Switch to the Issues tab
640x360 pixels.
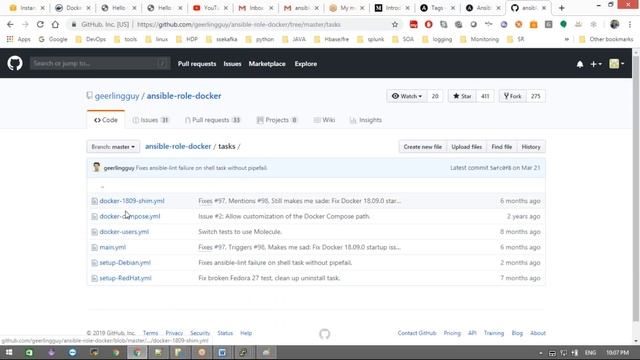tap(151, 120)
